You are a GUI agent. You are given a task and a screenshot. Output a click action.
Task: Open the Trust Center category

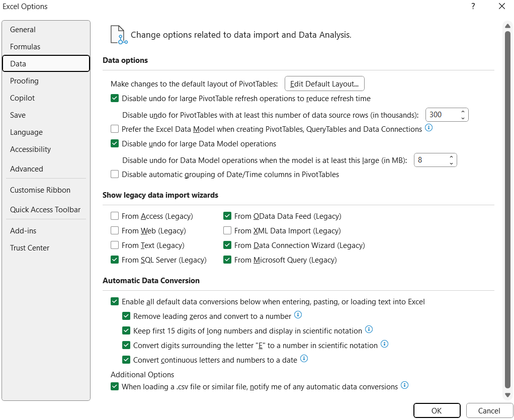pos(46,247)
